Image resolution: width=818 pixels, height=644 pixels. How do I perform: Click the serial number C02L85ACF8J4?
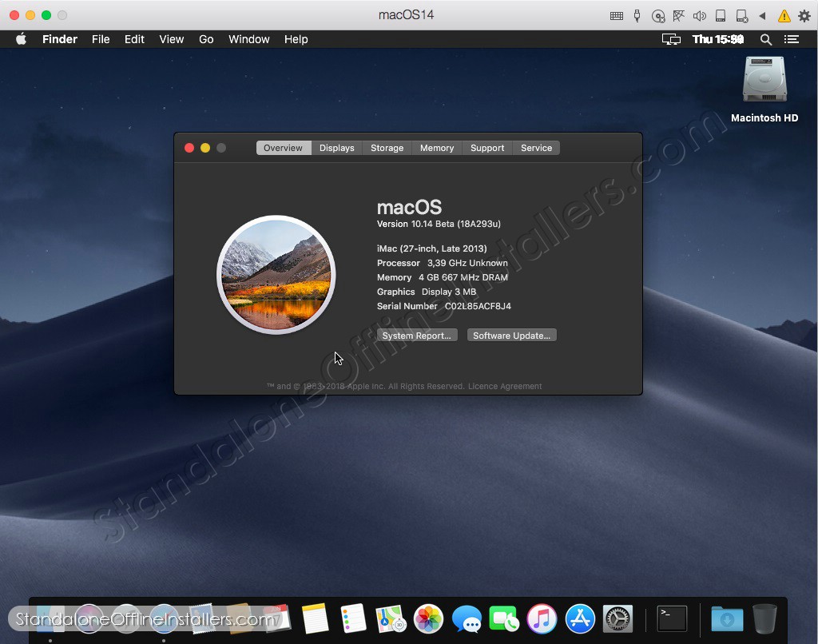pos(478,306)
